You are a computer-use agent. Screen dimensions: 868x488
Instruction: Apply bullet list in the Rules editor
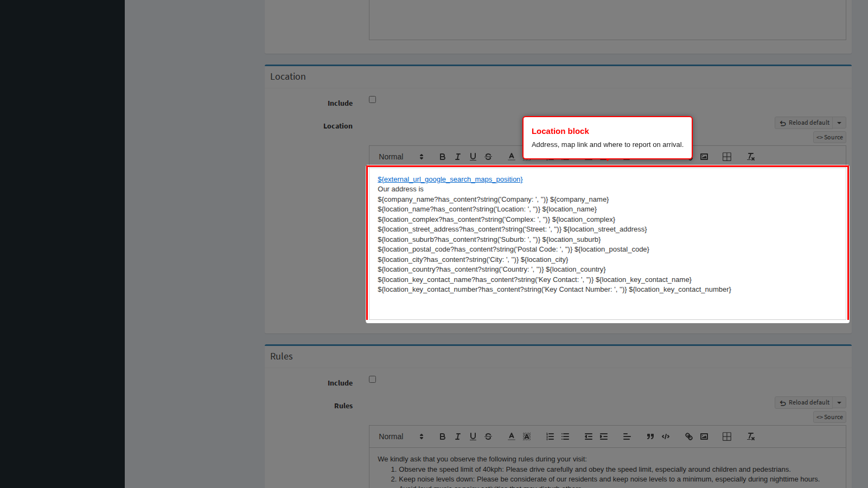[565, 436]
